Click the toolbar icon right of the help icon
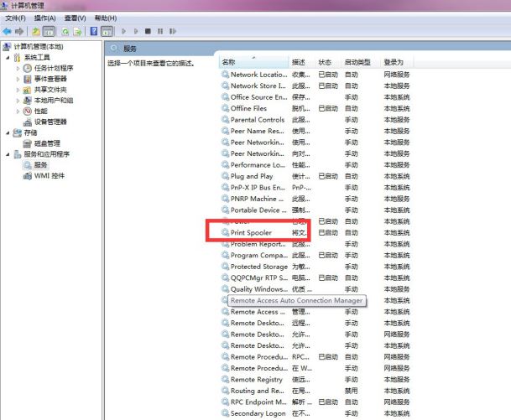Image resolution: width=511 pixels, height=420 pixels. tap(107, 31)
